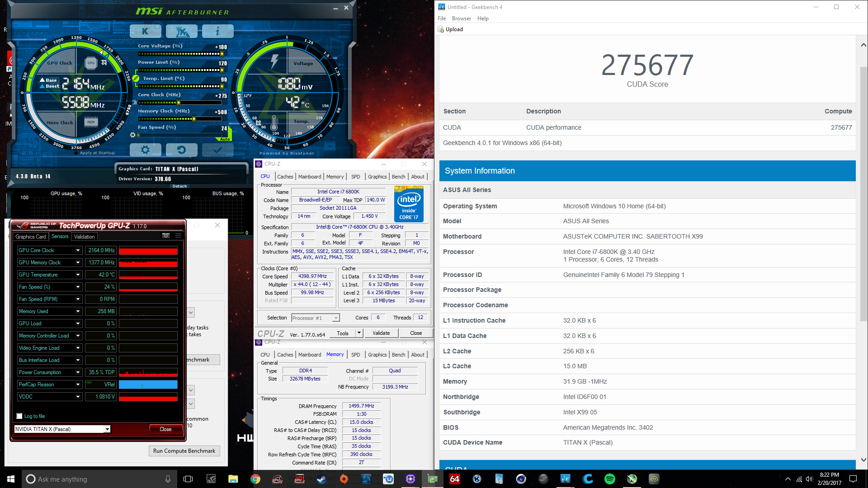Adjust the Memory Clock (MHz) slider handle
The height and width of the screenshot is (488, 868).
coord(194,119)
